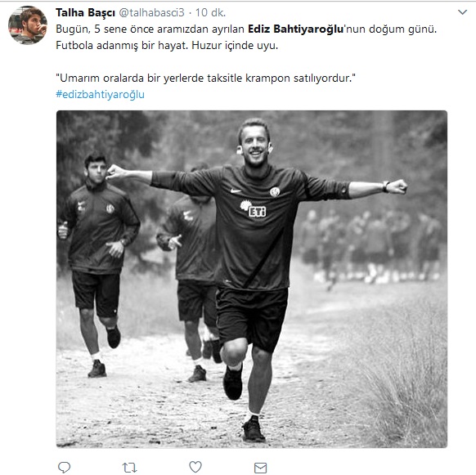This screenshot has height=475, width=476.
Task: Open Talha Başçı's profile avatar picture
Action: [x=28, y=25]
